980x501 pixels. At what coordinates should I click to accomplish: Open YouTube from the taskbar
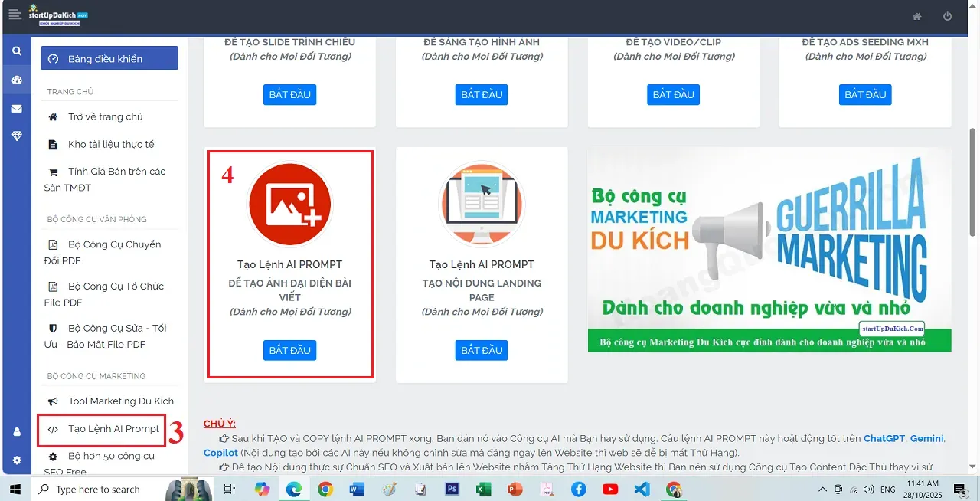[610, 489]
